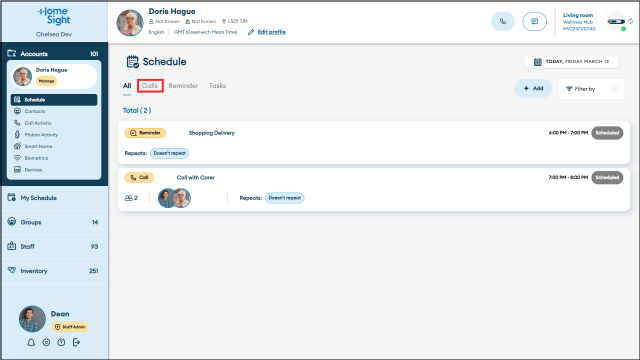Click the logout icon
The height and width of the screenshot is (360, 640).
[x=76, y=342]
